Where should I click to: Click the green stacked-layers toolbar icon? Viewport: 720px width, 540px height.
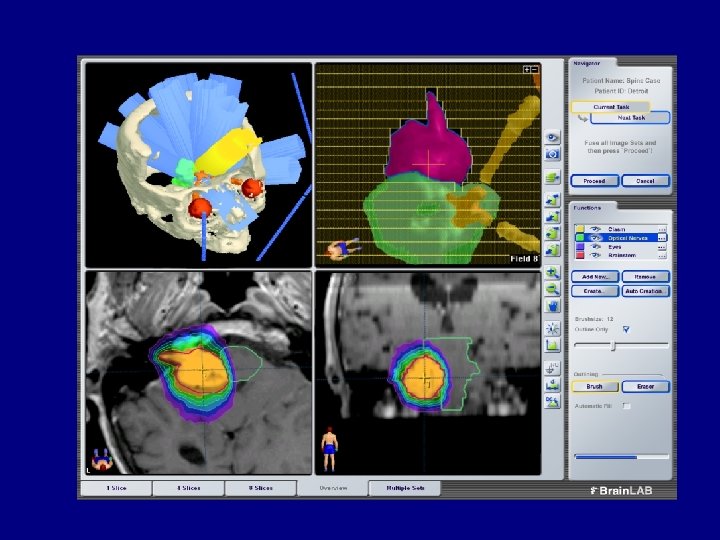click(x=552, y=177)
